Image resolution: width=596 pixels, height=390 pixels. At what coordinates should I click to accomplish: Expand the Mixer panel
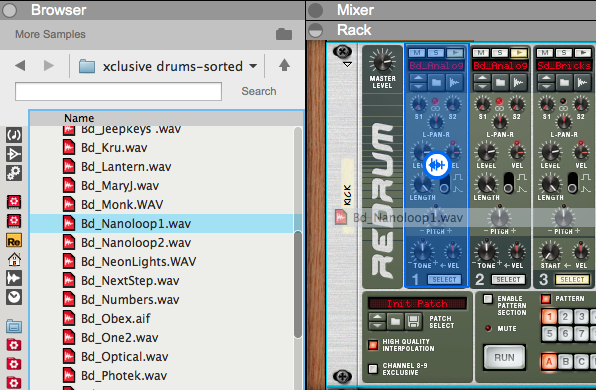coord(315,10)
